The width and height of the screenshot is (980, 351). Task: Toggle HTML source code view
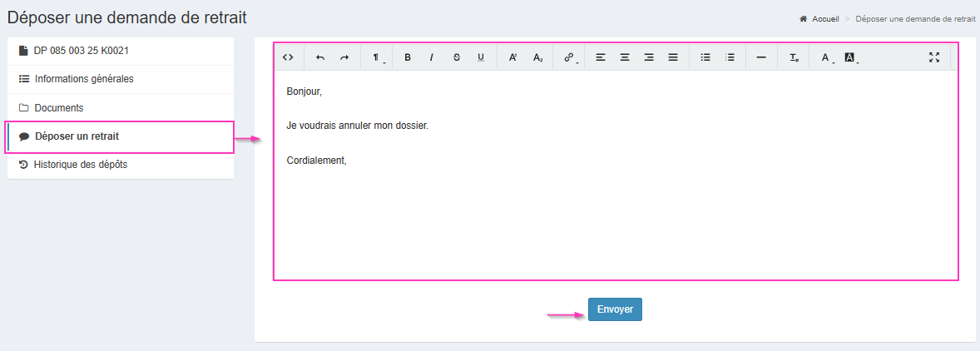[x=288, y=57]
